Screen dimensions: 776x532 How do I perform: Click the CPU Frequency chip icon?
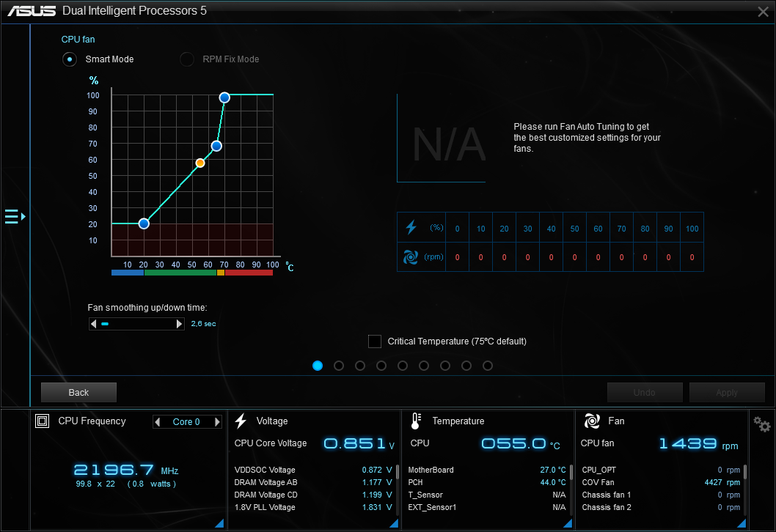(42, 421)
